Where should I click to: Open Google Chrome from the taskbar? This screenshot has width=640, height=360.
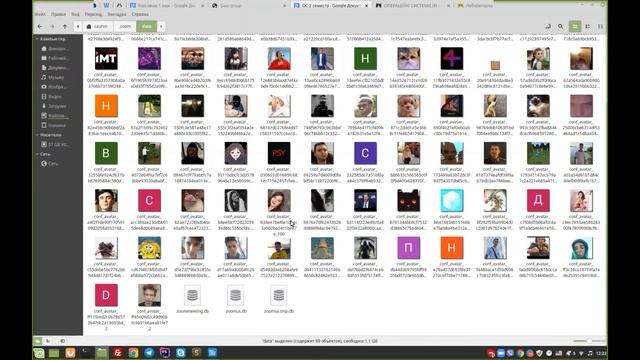click(x=133, y=353)
